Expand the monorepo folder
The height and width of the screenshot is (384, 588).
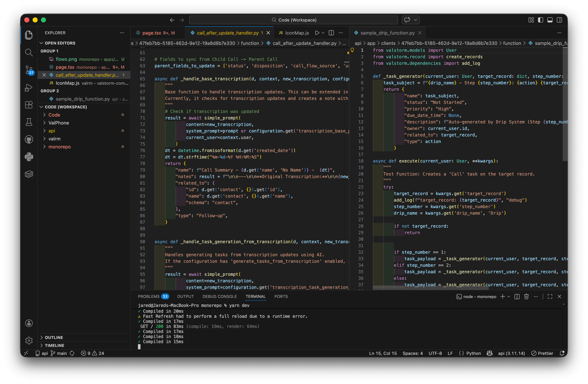pos(60,147)
